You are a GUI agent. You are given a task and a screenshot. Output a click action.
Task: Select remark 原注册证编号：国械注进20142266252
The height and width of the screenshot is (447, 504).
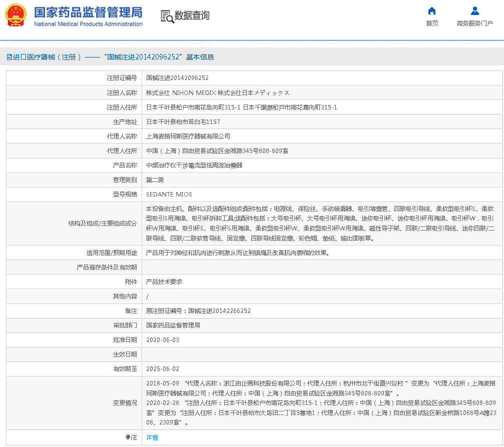click(198, 311)
